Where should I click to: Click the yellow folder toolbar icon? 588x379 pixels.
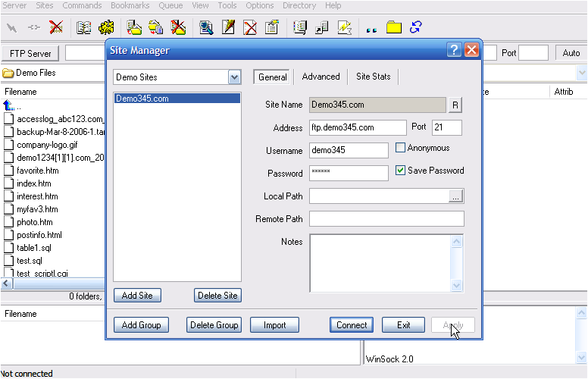(393, 28)
